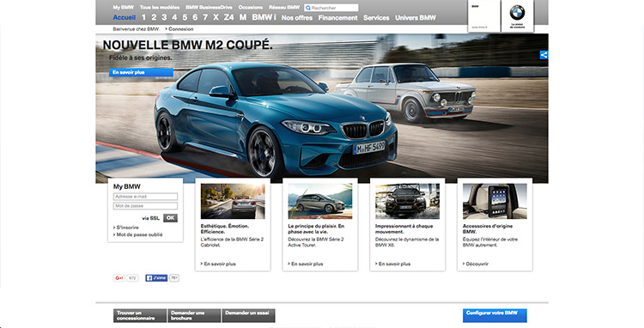The image size is (644, 328).
Task: Open the accessoires tablet holder thumbnail
Action: click(495, 201)
